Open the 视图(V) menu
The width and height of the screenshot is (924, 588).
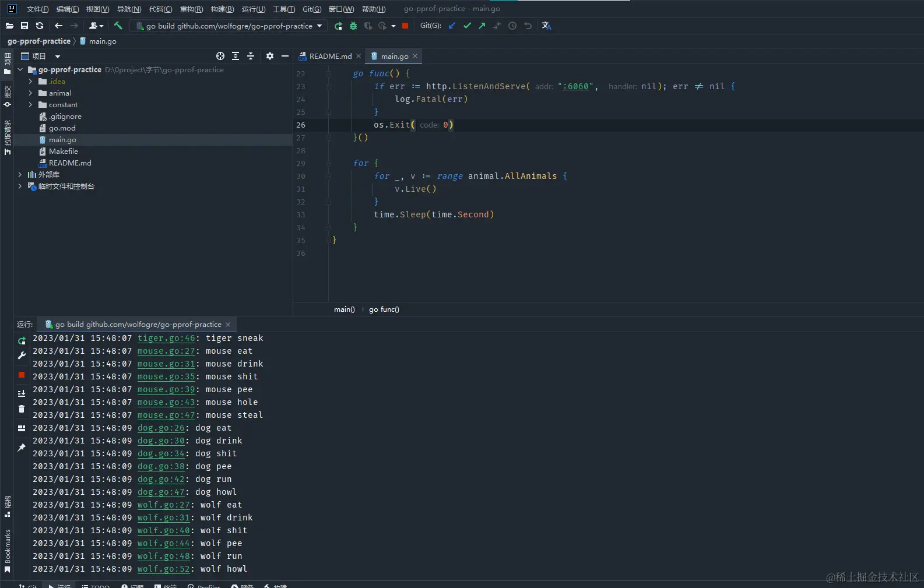click(97, 9)
